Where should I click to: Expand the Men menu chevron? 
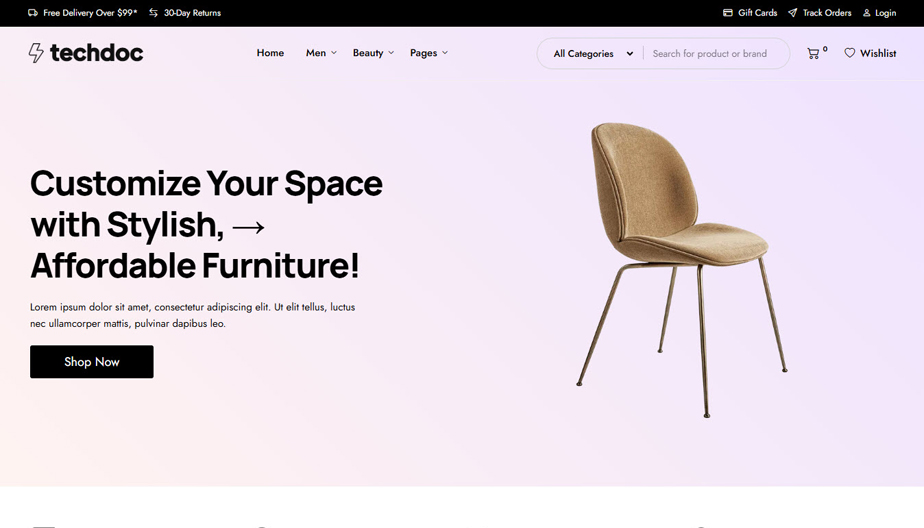pos(334,52)
